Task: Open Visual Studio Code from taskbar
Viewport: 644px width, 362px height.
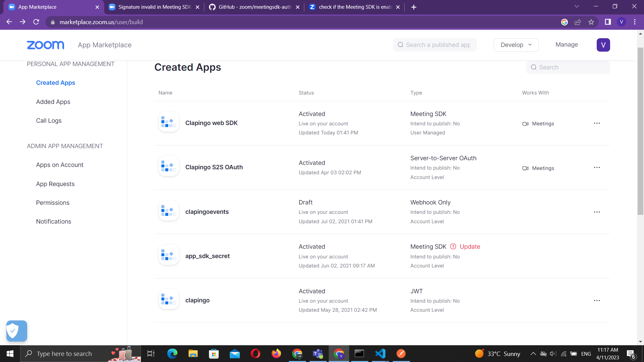Action: click(x=380, y=354)
